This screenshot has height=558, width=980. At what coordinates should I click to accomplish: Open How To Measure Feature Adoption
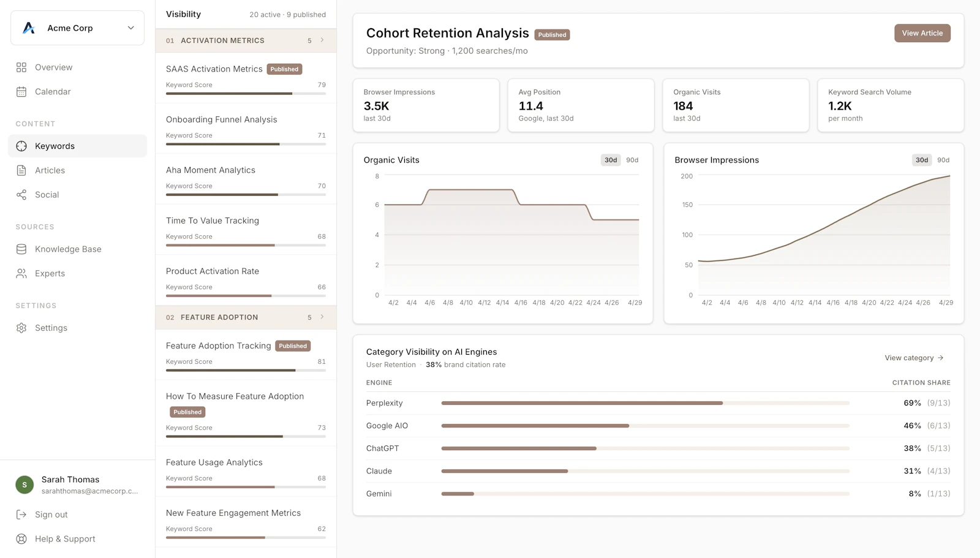click(x=246, y=413)
